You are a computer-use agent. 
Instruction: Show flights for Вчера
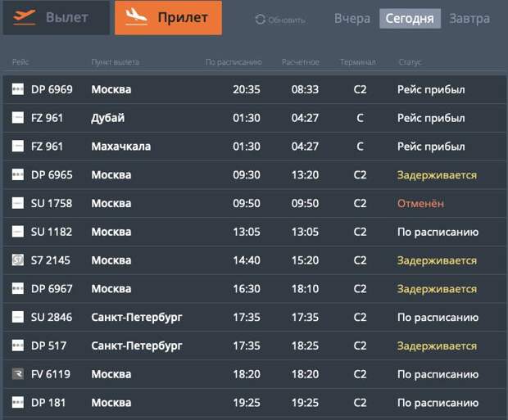pos(352,19)
